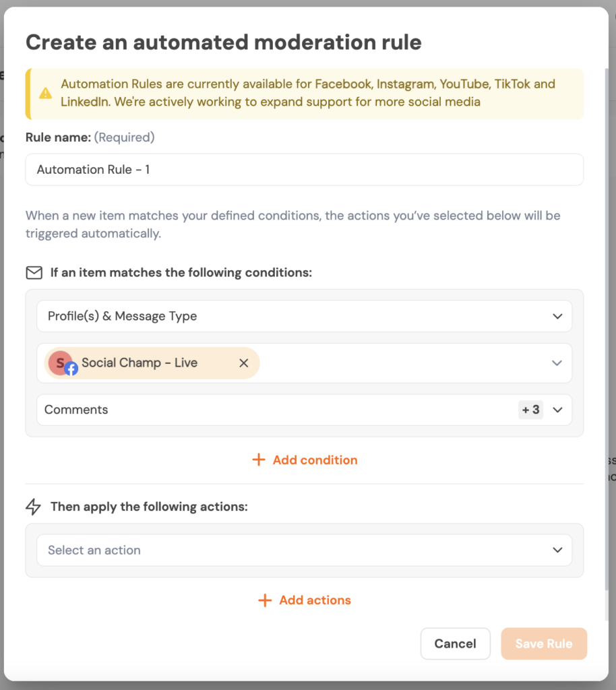This screenshot has width=616, height=690.
Task: Click the plus icon next to Add actions
Action: [265, 600]
